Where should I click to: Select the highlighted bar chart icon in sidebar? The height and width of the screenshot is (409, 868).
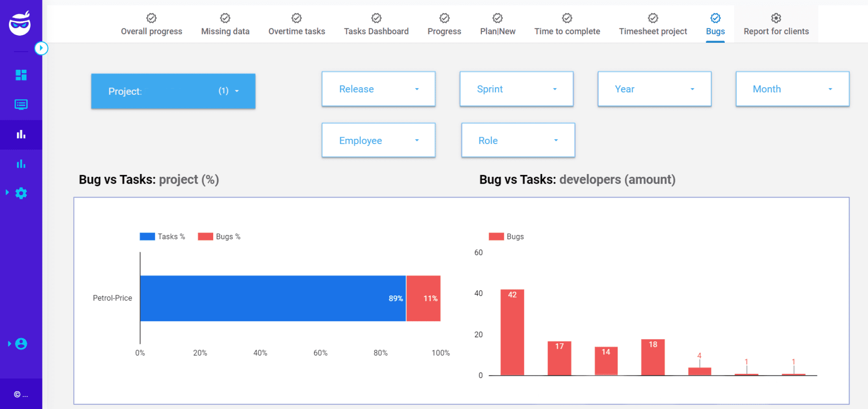click(x=21, y=134)
